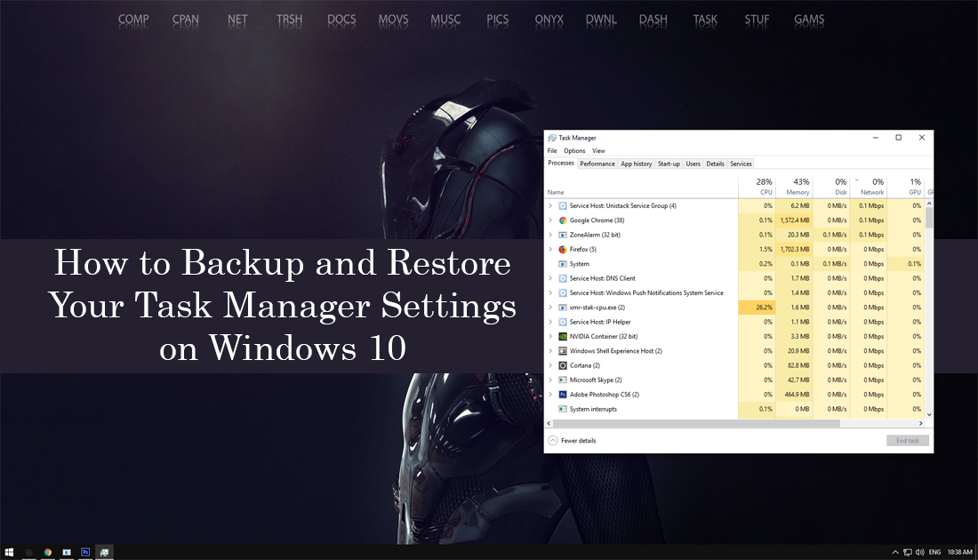Sort processes by Memory column header
The height and width of the screenshot is (560, 978).
(794, 187)
